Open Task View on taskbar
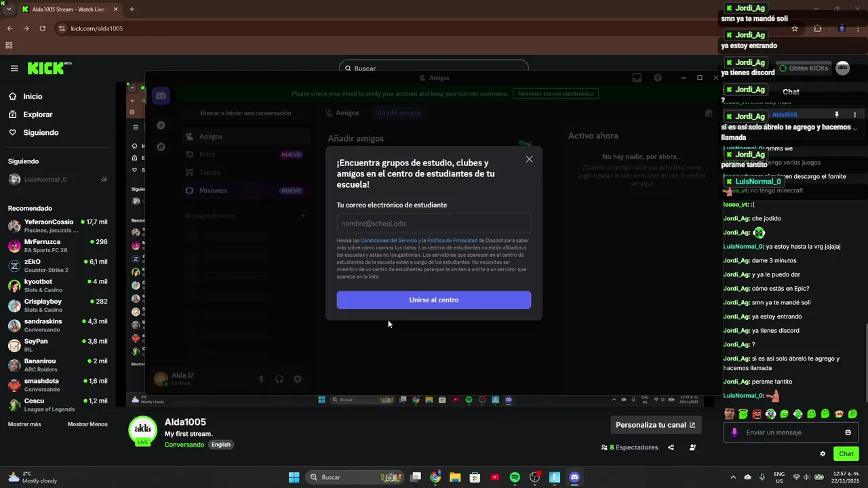Screen dimensions: 868x488 pyautogui.click(x=416, y=477)
